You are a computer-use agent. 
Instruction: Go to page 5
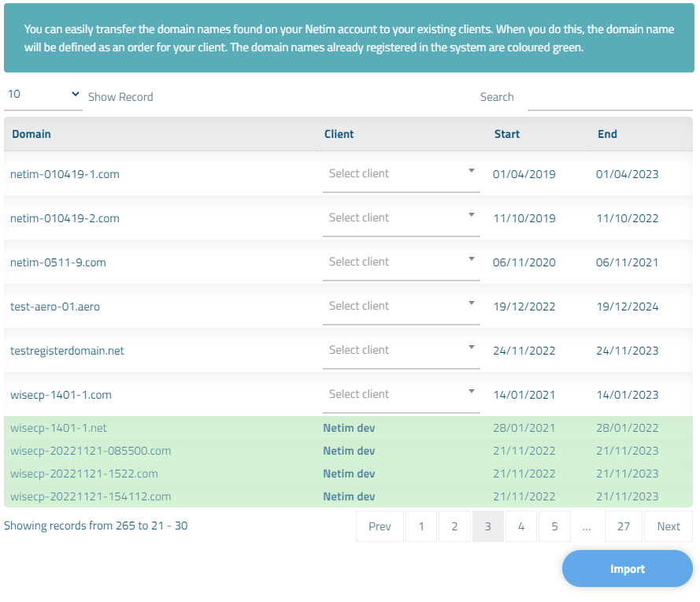[x=554, y=526]
